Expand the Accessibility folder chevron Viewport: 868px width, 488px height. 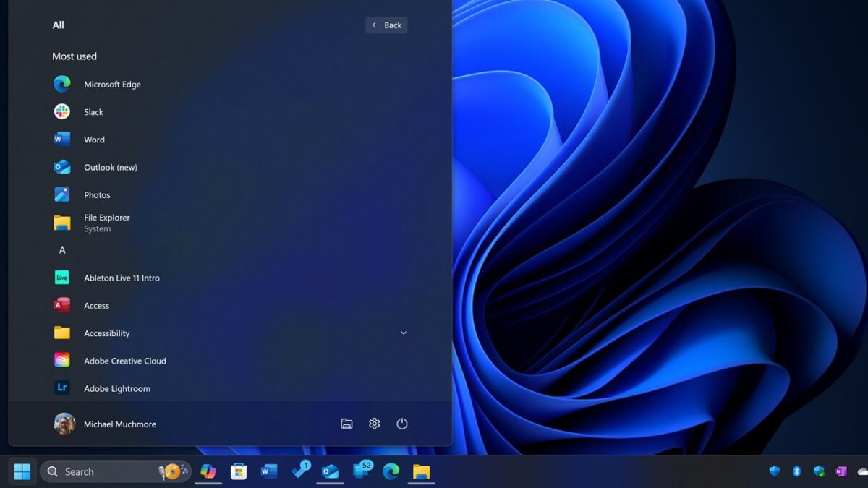404,333
